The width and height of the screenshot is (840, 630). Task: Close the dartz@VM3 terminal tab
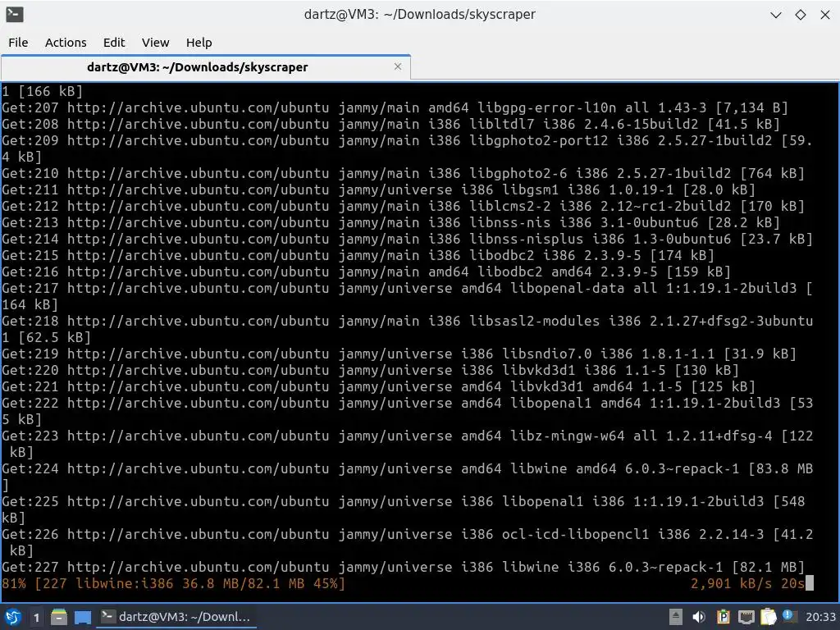398,66
